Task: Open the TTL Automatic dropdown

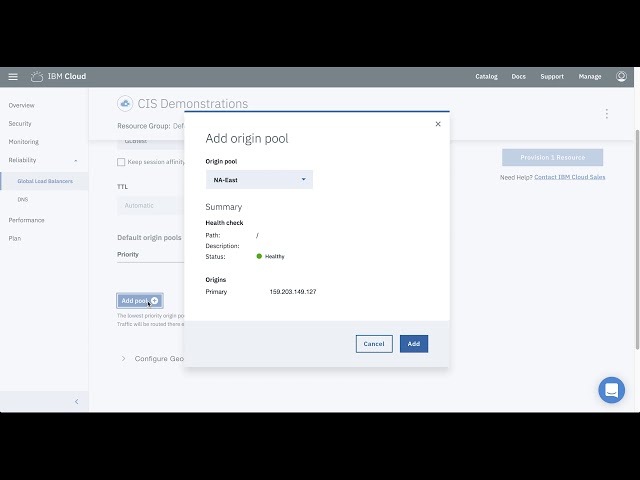Action: pyautogui.click(x=150, y=205)
